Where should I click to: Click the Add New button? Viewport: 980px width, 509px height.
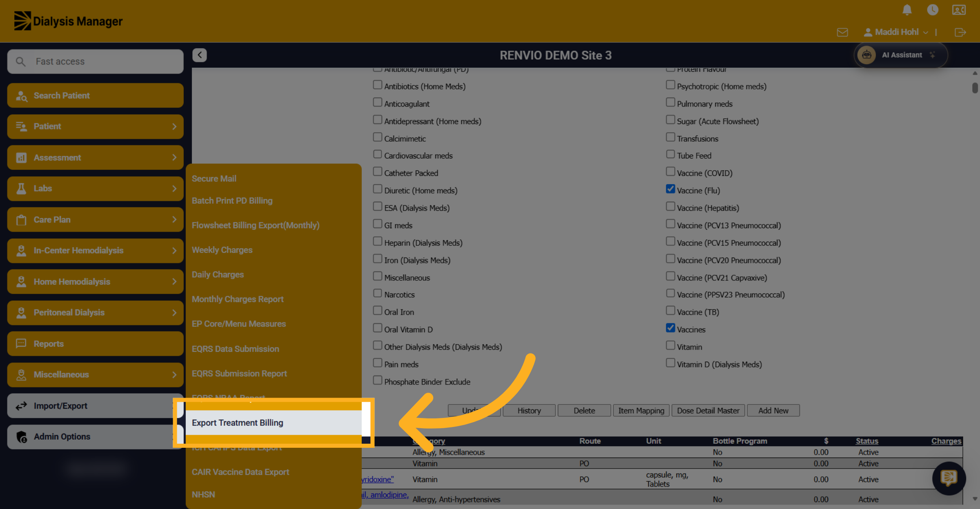point(773,411)
